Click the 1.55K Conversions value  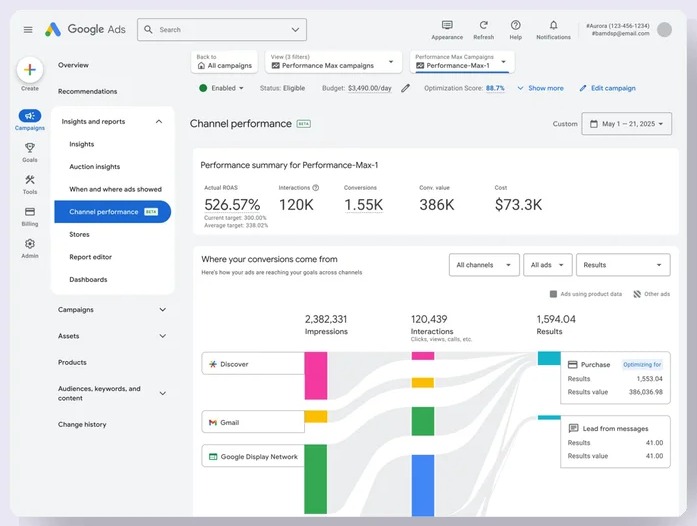pos(364,205)
